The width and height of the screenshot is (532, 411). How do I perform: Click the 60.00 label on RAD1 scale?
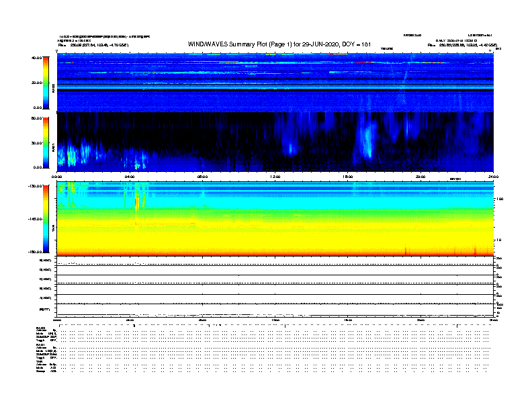pos(36,118)
